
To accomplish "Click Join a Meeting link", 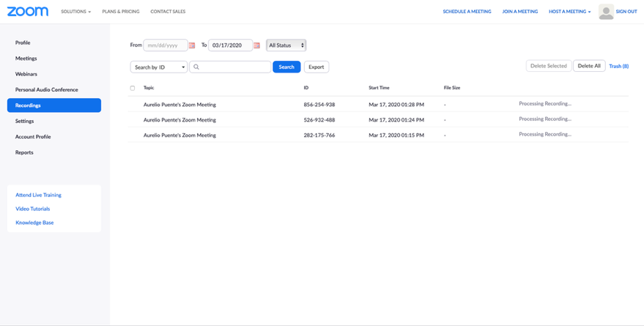I will 520,12.
